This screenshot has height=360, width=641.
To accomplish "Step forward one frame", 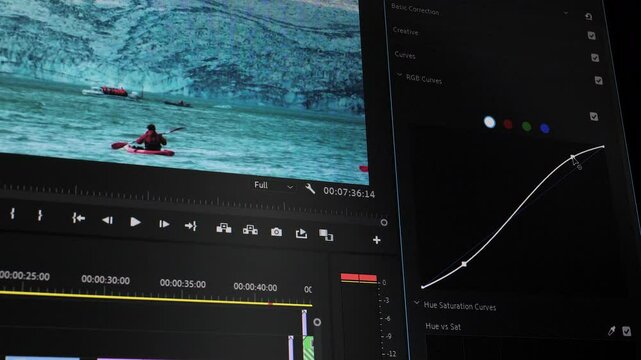I will pyautogui.click(x=164, y=224).
